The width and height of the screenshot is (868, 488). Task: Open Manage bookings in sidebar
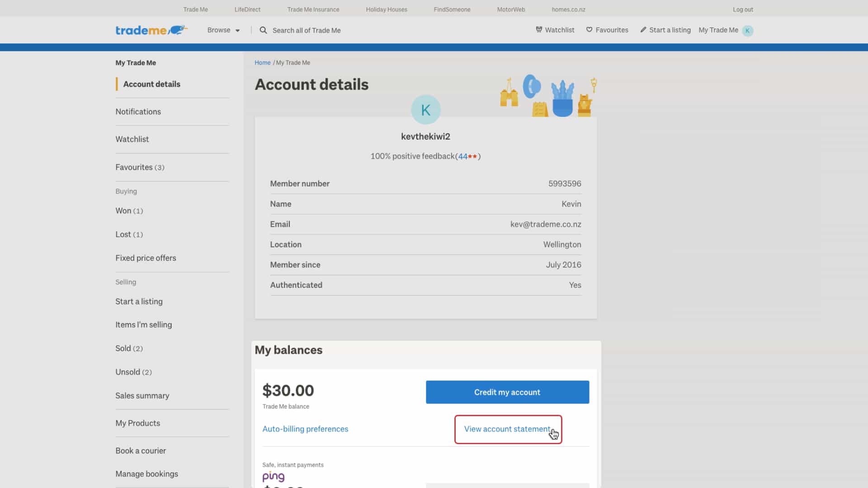tap(146, 474)
